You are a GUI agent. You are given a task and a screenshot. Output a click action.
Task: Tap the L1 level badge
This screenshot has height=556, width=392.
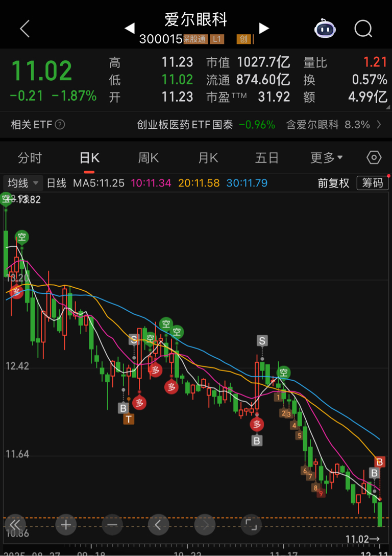pos(217,39)
